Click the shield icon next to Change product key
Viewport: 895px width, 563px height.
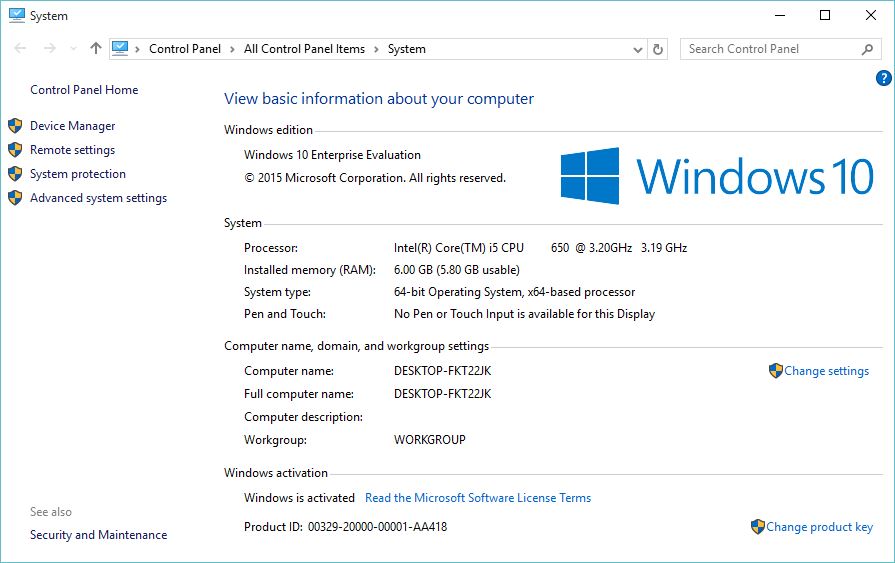click(x=757, y=526)
